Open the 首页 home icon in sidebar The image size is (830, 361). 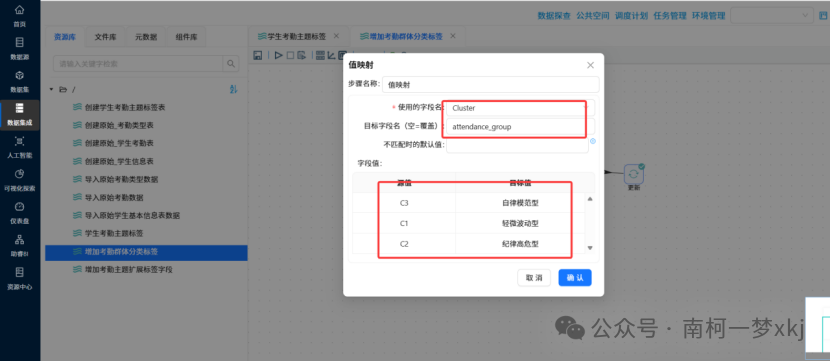coord(20,11)
